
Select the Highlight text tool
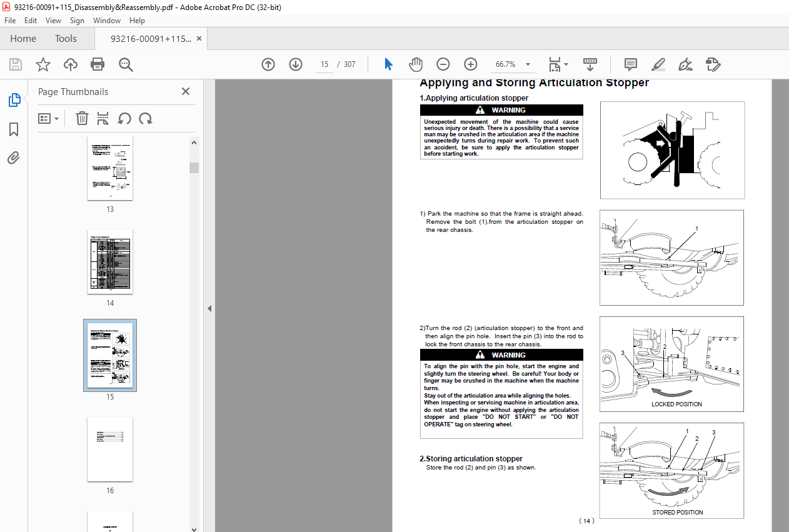click(x=658, y=64)
